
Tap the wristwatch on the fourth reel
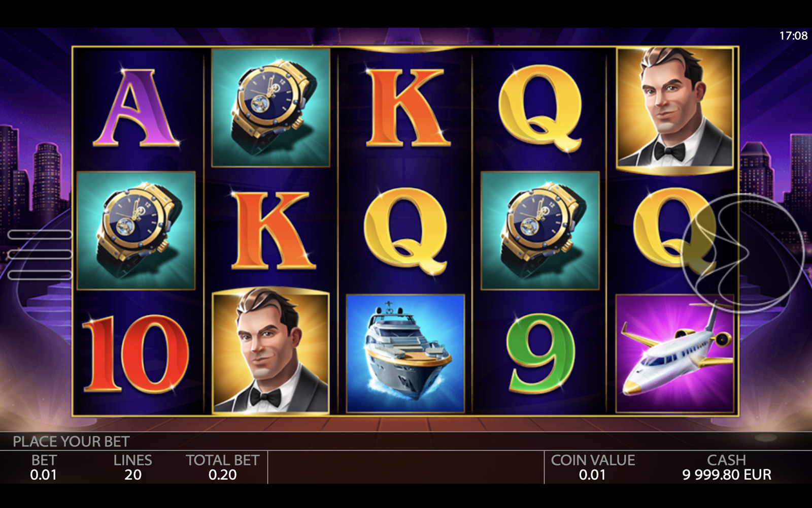[540, 231]
